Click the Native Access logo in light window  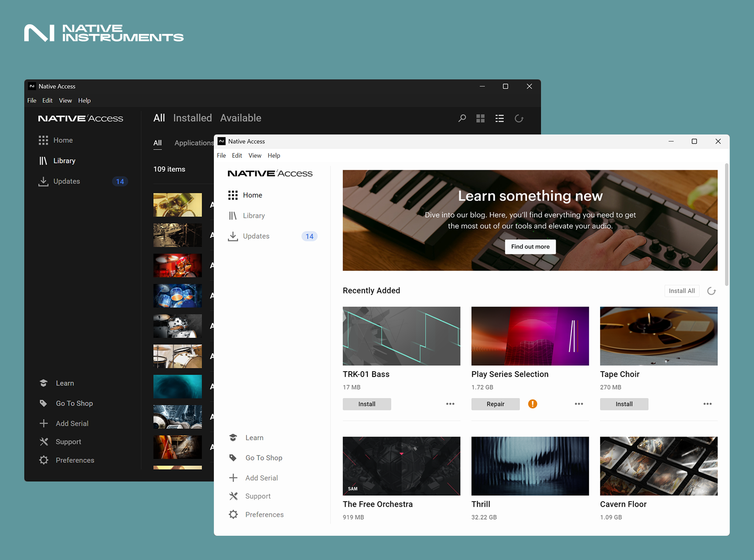(270, 173)
